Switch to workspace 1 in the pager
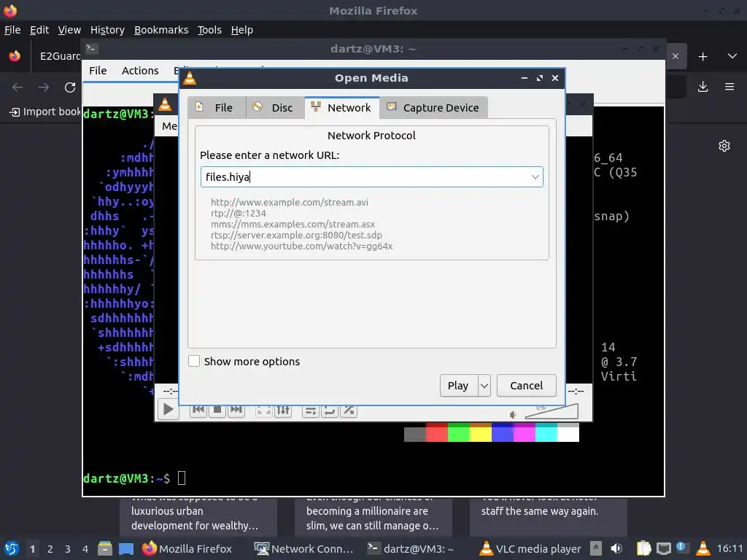747x560 pixels. pyautogui.click(x=32, y=549)
